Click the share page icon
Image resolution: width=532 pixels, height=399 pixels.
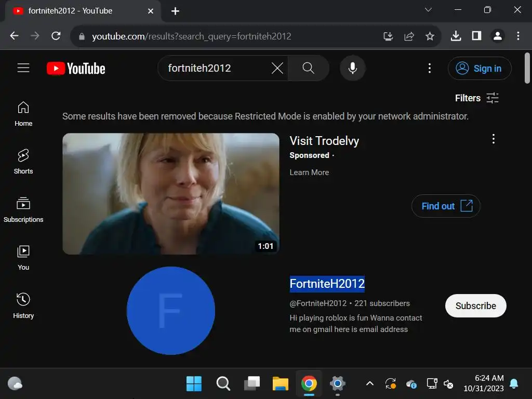coord(409,36)
